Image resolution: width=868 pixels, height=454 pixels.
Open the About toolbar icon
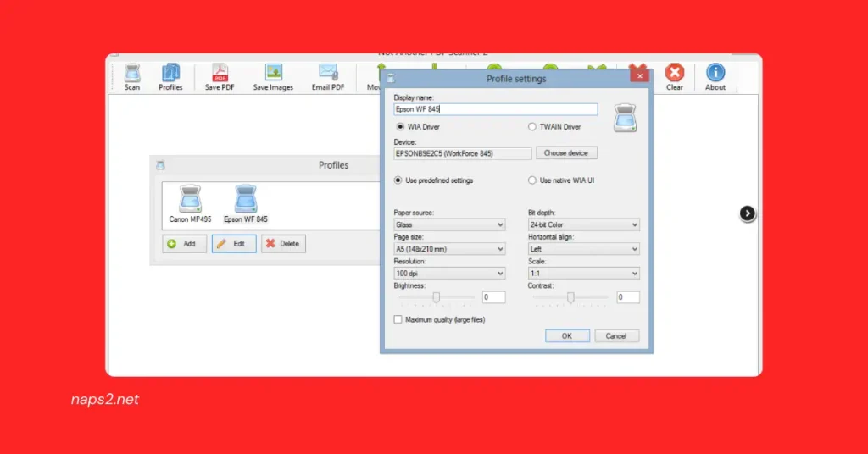[x=715, y=76]
